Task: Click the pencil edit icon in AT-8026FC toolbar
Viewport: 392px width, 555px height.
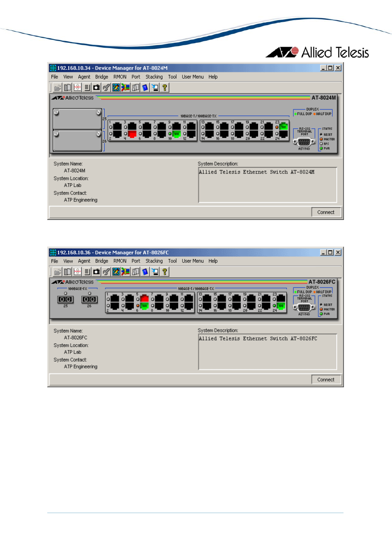Action: pyautogui.click(x=116, y=272)
